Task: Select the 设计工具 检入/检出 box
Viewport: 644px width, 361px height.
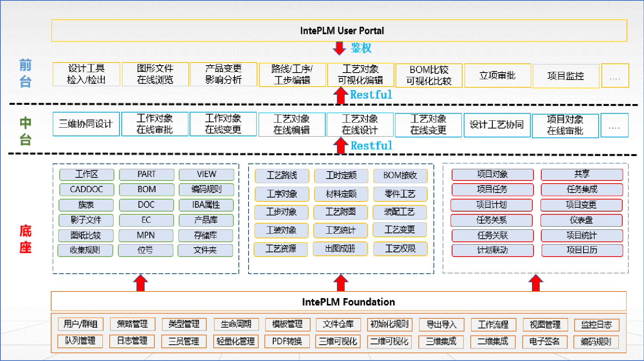Action: pyautogui.click(x=86, y=74)
